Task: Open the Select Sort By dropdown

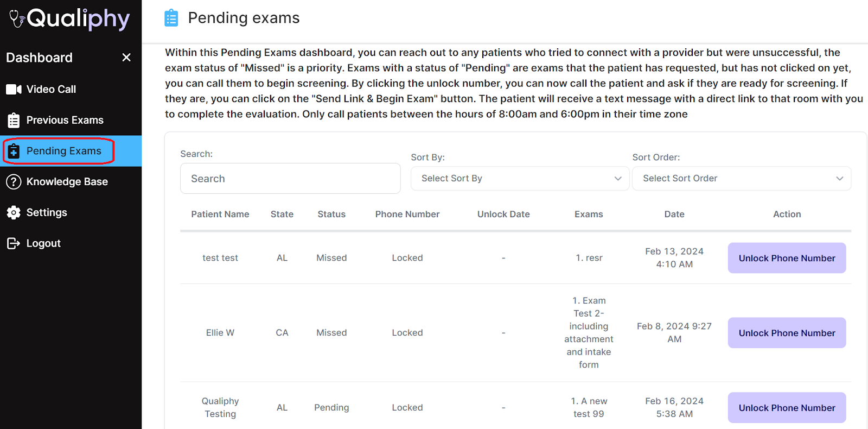Action: [x=520, y=179]
